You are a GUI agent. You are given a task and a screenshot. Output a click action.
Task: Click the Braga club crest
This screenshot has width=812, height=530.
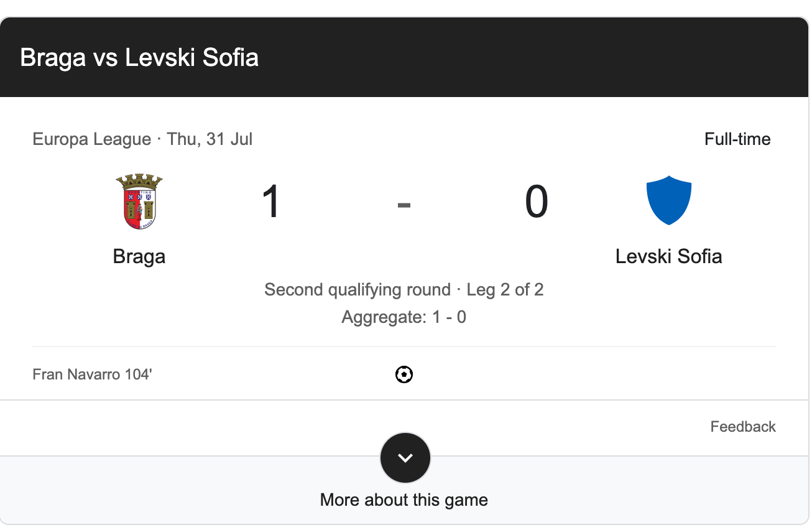point(139,202)
